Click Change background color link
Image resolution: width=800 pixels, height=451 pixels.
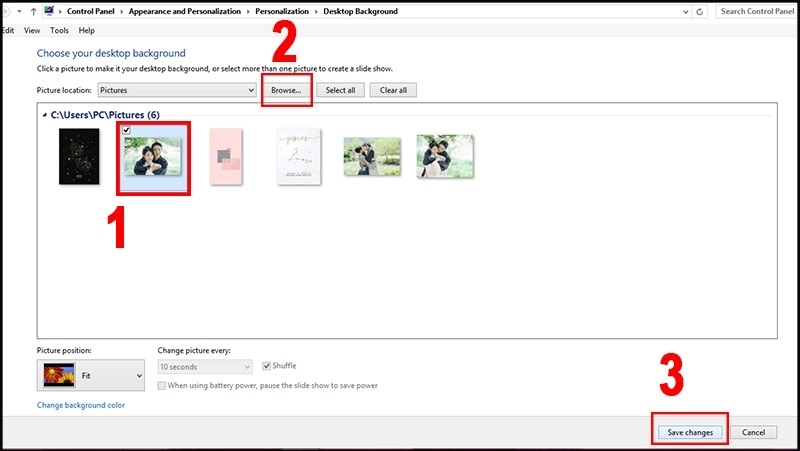point(81,405)
